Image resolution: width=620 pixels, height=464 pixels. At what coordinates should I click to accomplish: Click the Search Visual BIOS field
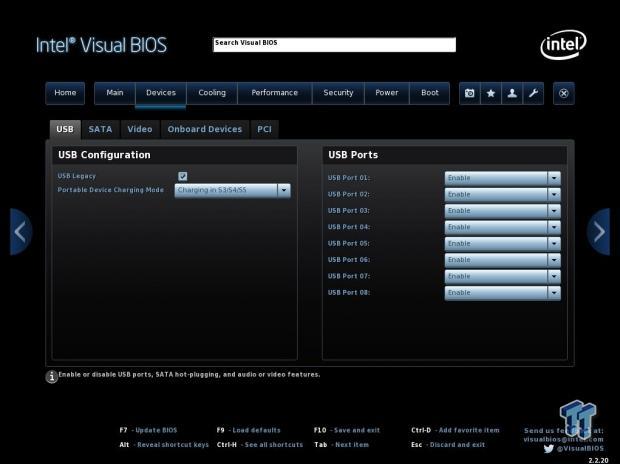pos(335,45)
